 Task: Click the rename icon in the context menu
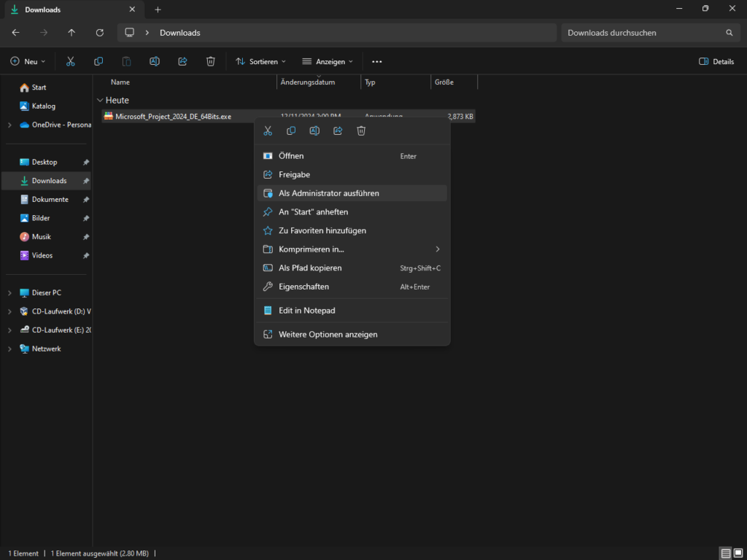(314, 131)
